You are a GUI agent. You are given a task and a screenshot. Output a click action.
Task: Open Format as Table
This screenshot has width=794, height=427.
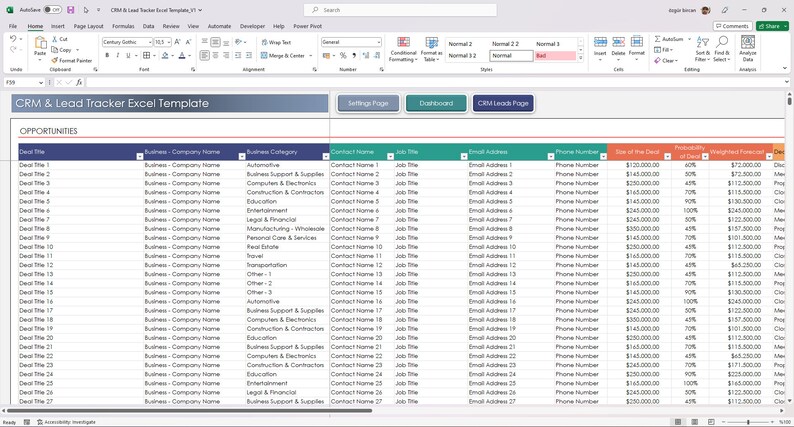tap(431, 49)
